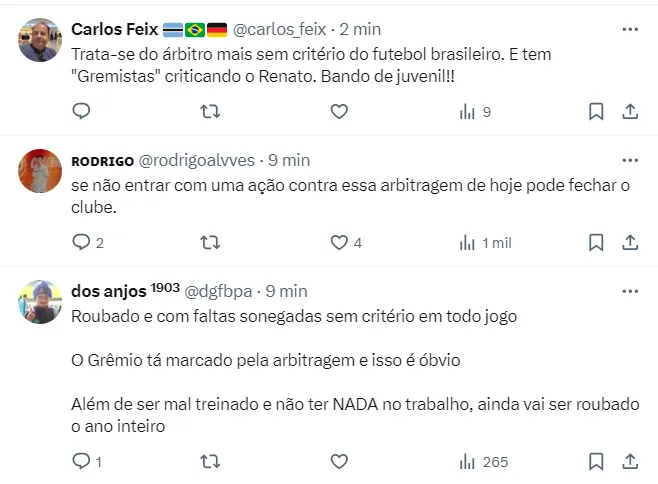Like the dos anjos tweet

click(x=339, y=461)
